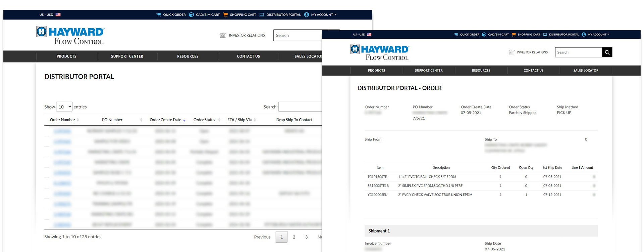
Task: Open Support Center menu in front window
Action: [429, 71]
